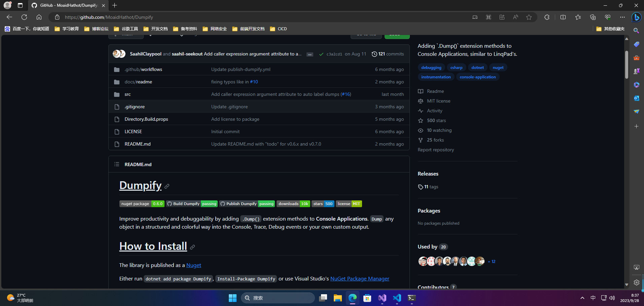Open the browser home page
Viewport: 644px width, 306px height.
click(x=39, y=17)
